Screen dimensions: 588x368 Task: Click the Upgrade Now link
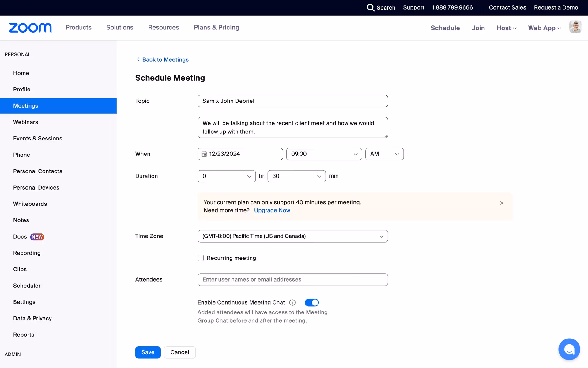[272, 210]
